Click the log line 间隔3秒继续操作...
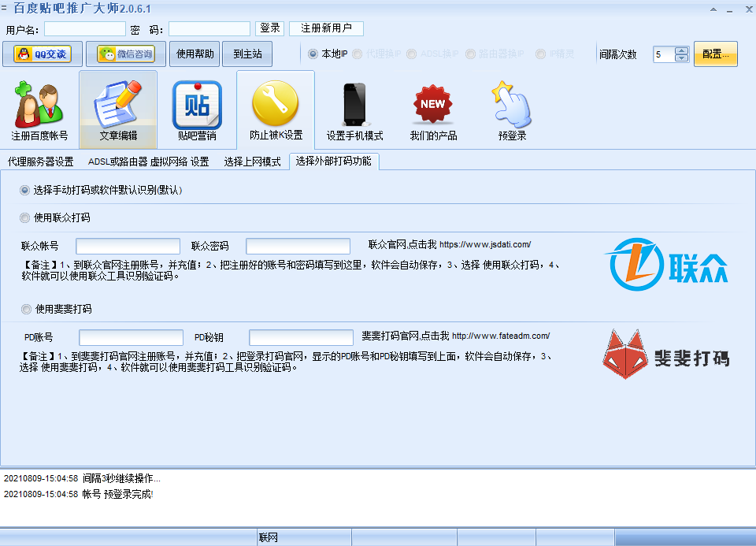This screenshot has height=546, width=756. [x=82, y=478]
